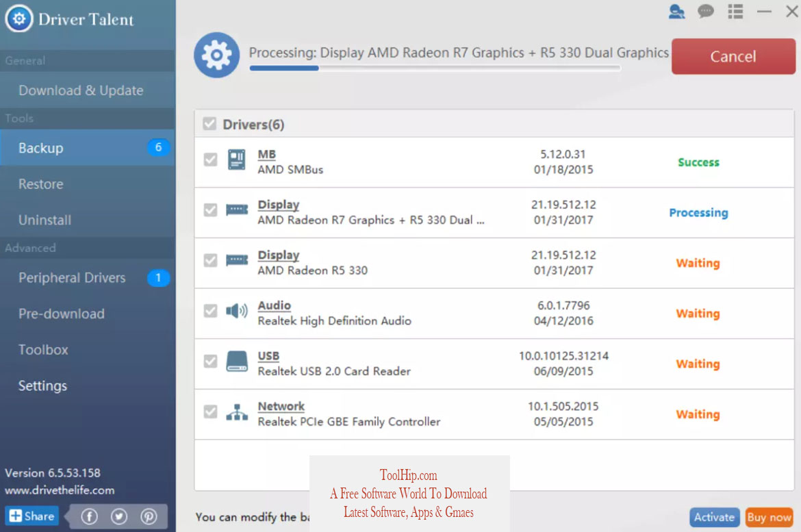801x532 pixels.
Task: Minimize the Driver Talent window
Action: [x=764, y=11]
